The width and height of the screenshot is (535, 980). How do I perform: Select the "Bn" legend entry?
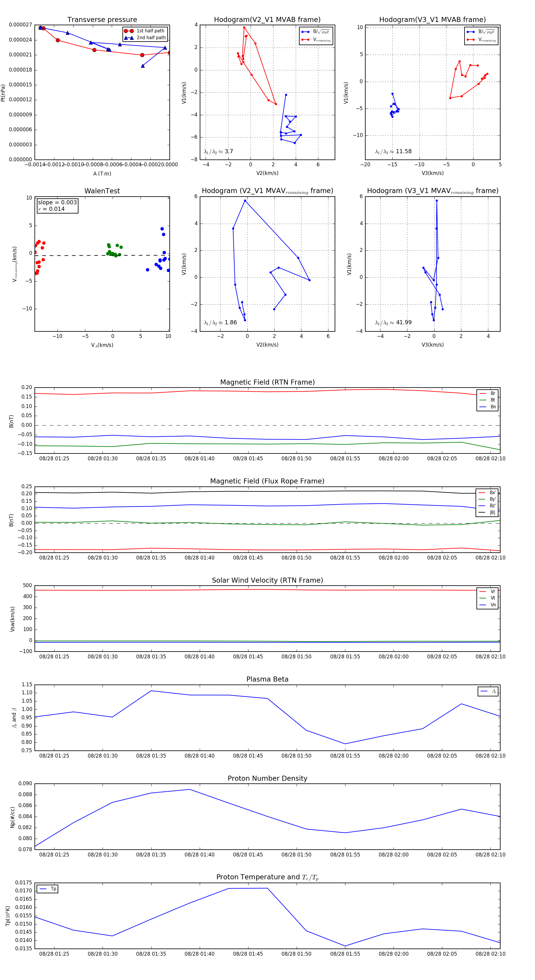click(x=487, y=407)
